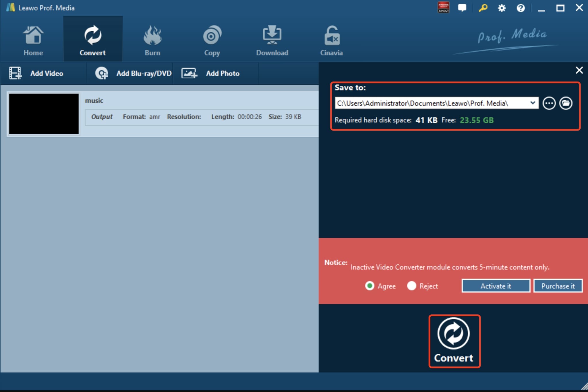Click the big Convert start button
588x392 pixels.
point(454,341)
